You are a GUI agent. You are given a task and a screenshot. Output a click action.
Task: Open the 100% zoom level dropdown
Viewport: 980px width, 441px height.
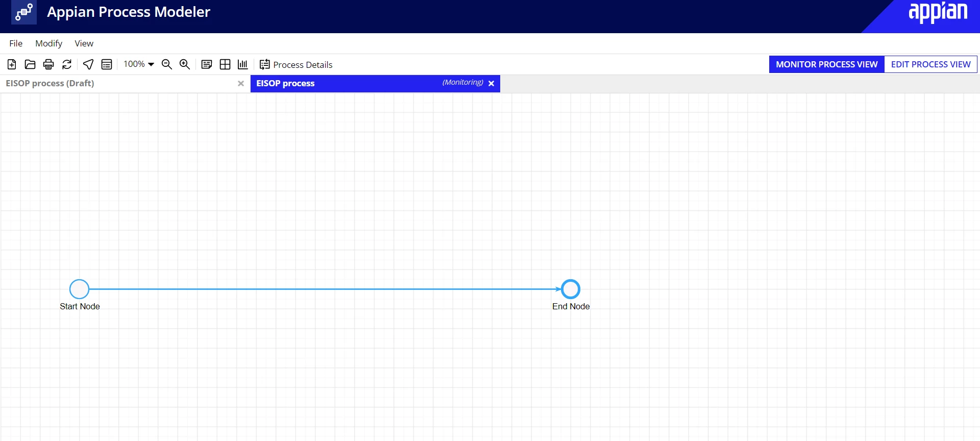tap(139, 64)
